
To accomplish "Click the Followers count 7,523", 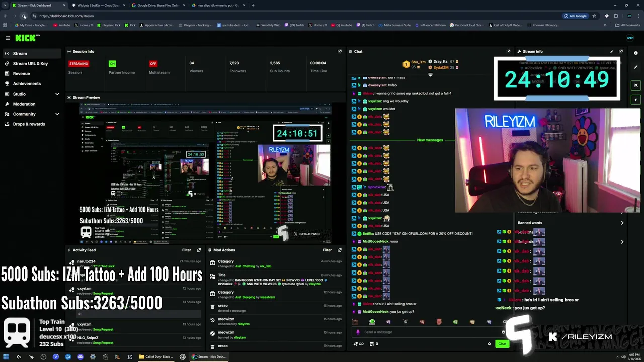I will [x=234, y=63].
